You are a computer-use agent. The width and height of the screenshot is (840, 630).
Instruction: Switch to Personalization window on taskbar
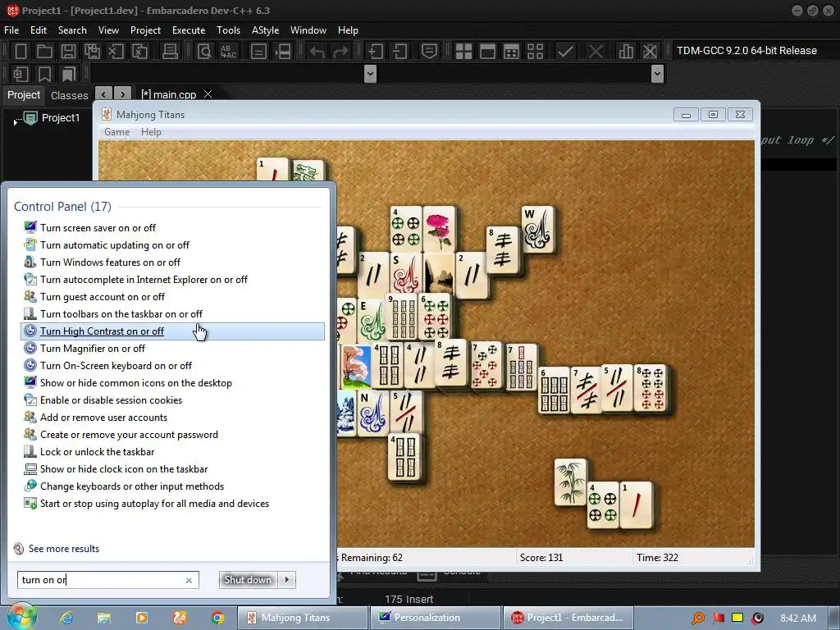point(436,618)
